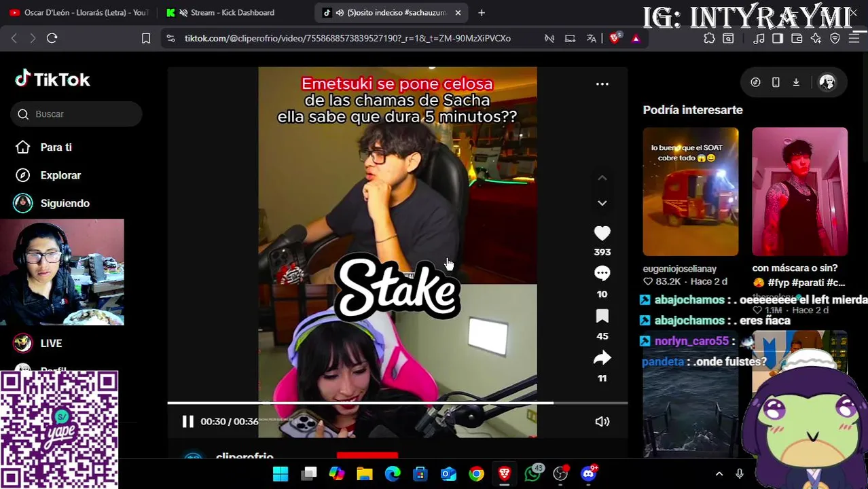The width and height of the screenshot is (868, 489).
Task: Click the TikTok URL address bar
Action: [x=346, y=39]
